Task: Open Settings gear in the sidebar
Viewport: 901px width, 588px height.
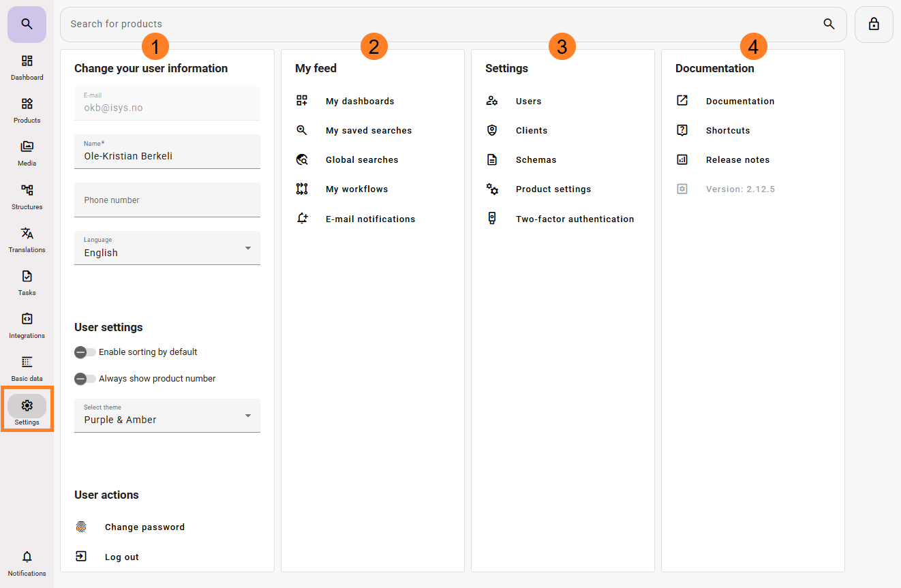Action: pos(27,406)
